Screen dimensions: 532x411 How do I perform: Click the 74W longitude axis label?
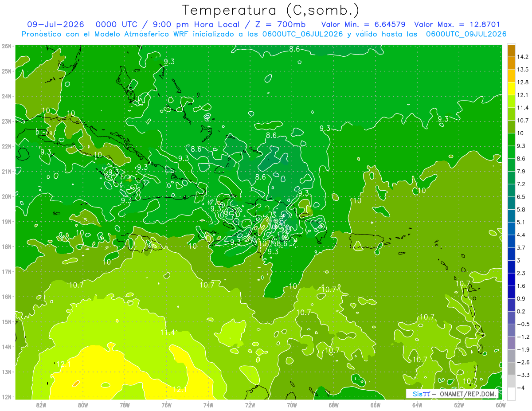(208, 405)
